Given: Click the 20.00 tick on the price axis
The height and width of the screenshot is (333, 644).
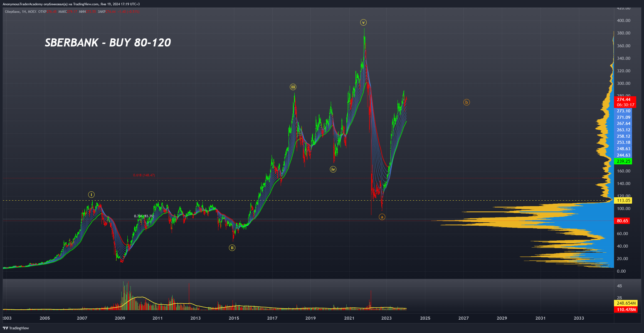Looking at the screenshot, I should point(622,259).
